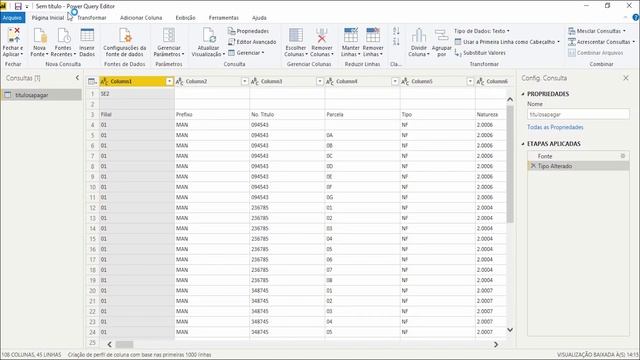Image resolution: width=640 pixels, height=360 pixels.
Task: Click Substituir Valores
Action: click(480, 53)
